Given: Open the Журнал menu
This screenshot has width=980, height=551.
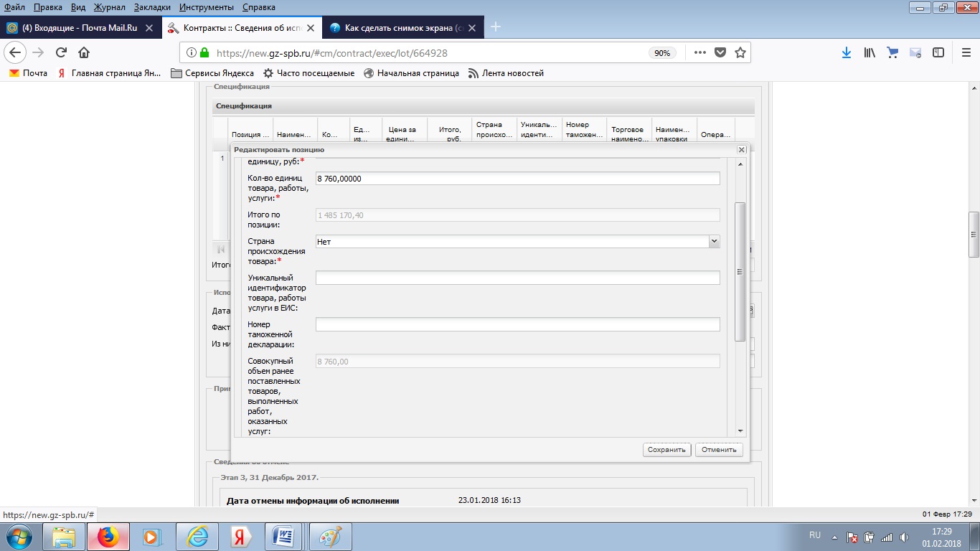Looking at the screenshot, I should coord(109,7).
